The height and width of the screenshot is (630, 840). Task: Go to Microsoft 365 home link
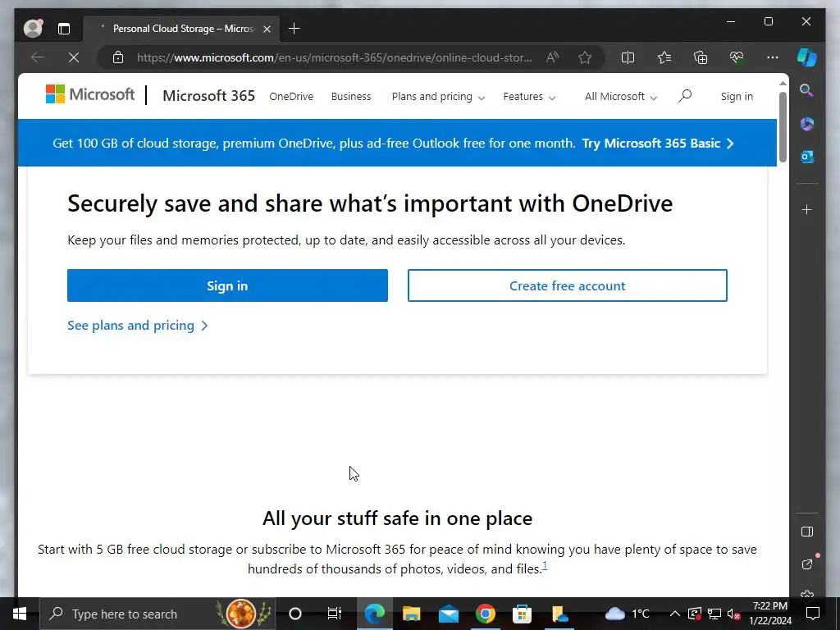point(208,96)
